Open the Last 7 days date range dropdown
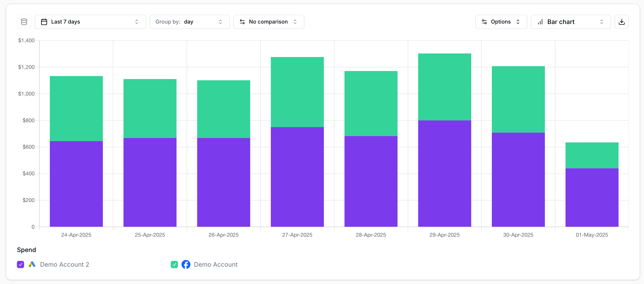 pos(90,22)
